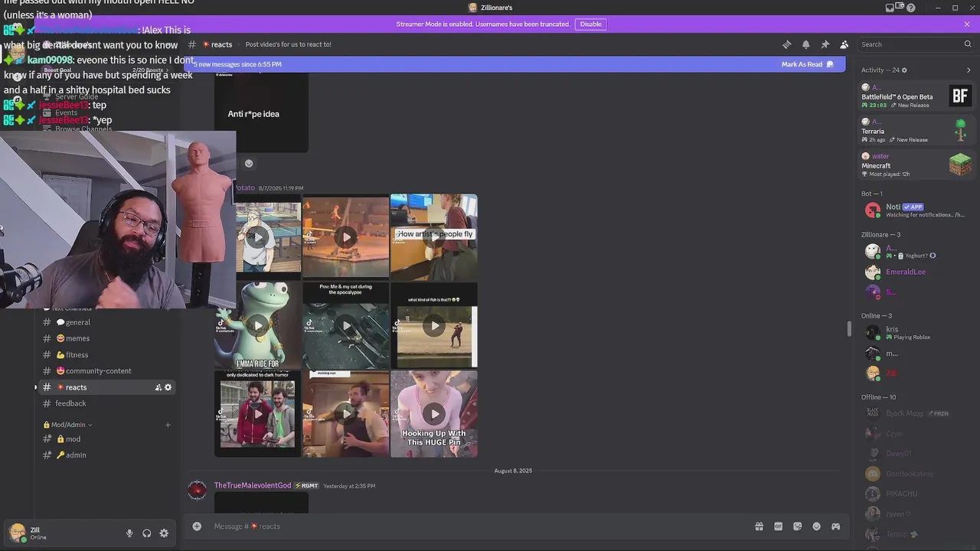Play the I'MMA RIDE FOR frog video

pyautogui.click(x=258, y=325)
